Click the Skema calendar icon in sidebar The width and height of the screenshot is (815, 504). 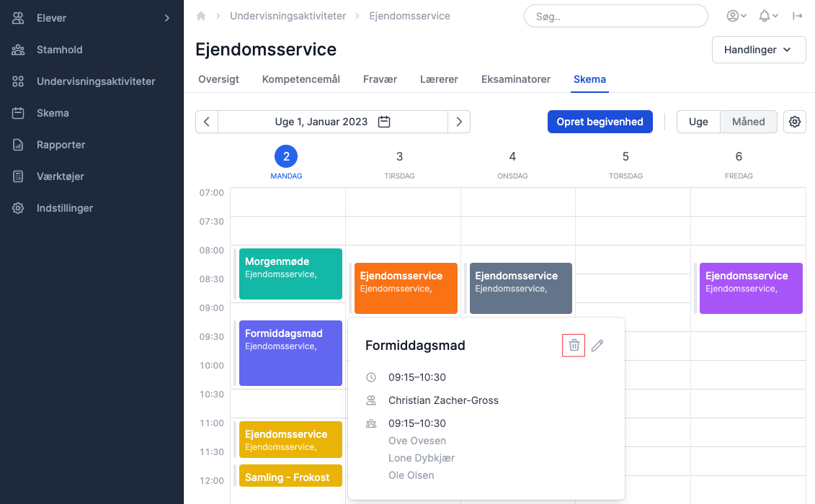[x=18, y=113]
